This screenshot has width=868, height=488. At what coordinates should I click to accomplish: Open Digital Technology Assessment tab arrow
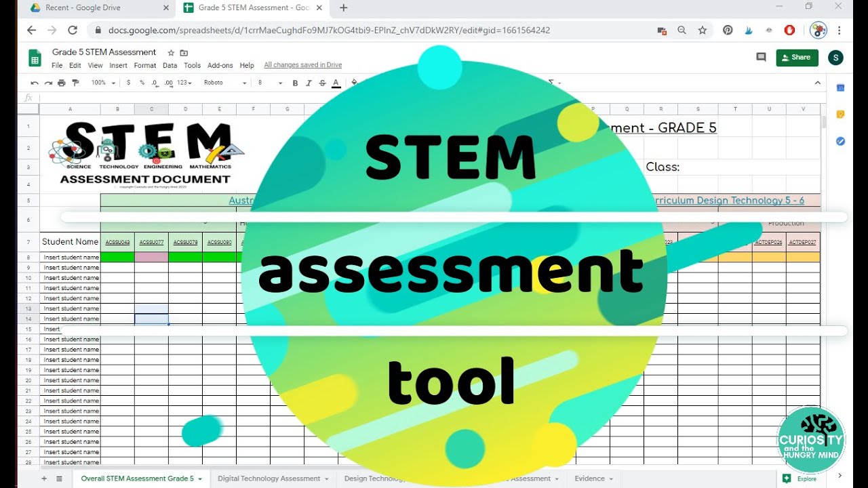327,479
